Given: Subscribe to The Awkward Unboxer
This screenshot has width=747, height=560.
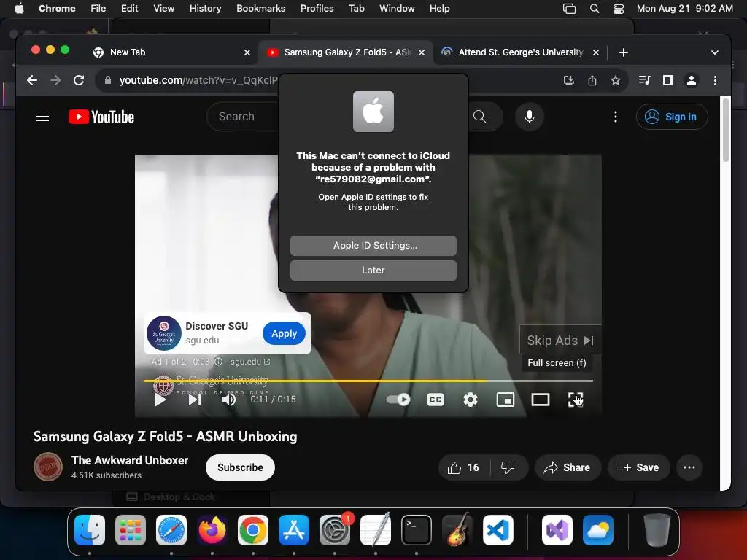Looking at the screenshot, I should pyautogui.click(x=240, y=467).
